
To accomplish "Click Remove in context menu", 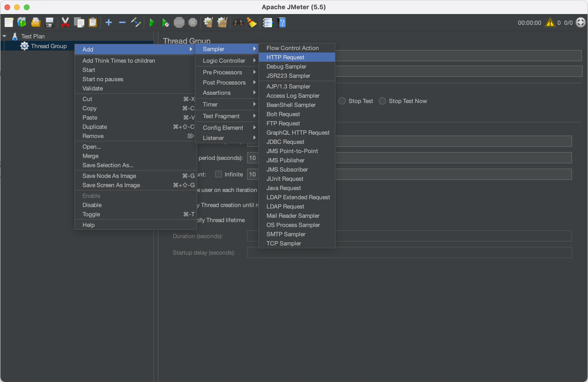I will click(x=136, y=136).
